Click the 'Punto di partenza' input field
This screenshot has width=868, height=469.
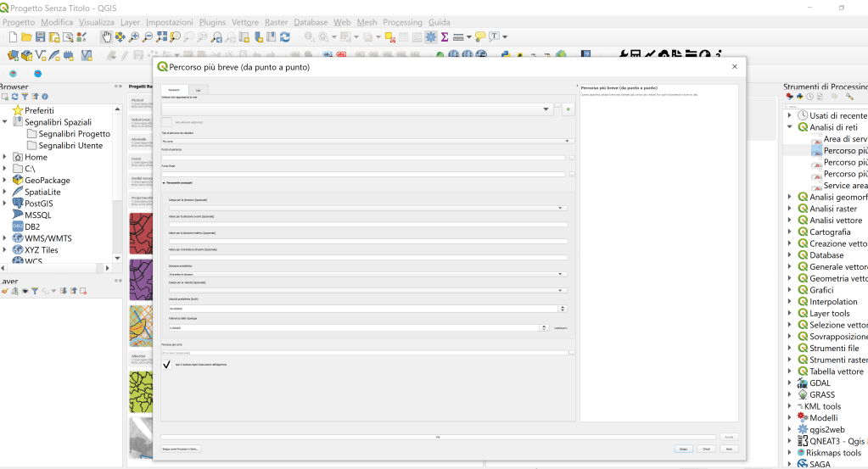click(x=364, y=158)
